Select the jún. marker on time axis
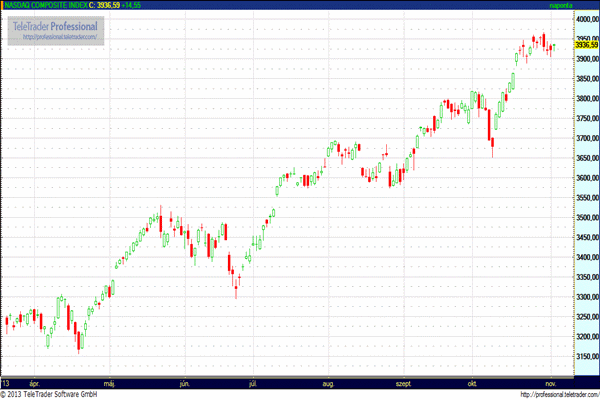Screen dimensions: 600x400 tap(185, 384)
